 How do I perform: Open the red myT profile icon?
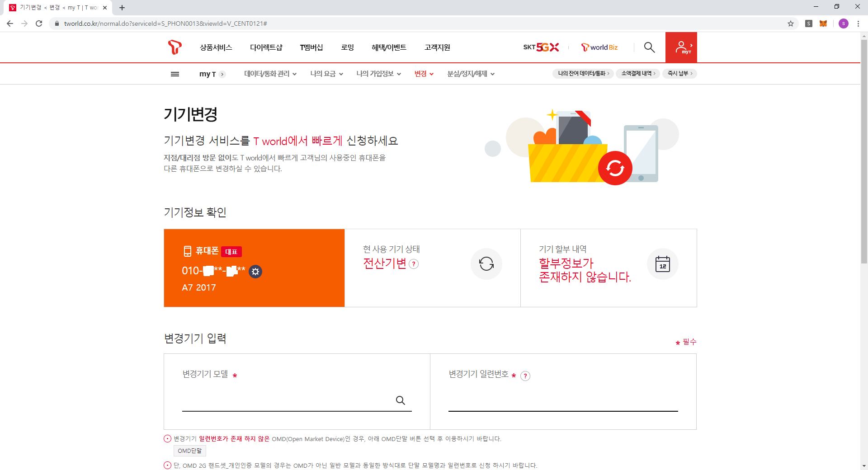click(x=681, y=47)
